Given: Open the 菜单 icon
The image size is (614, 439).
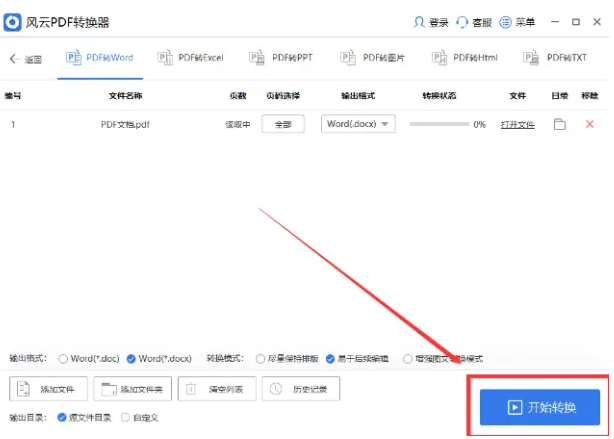Looking at the screenshot, I should coord(506,22).
